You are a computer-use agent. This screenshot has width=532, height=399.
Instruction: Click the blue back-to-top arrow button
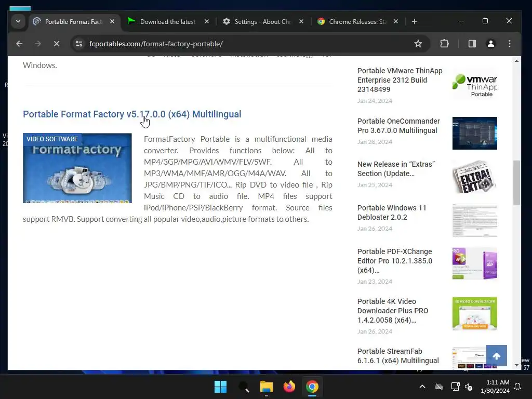point(496,355)
